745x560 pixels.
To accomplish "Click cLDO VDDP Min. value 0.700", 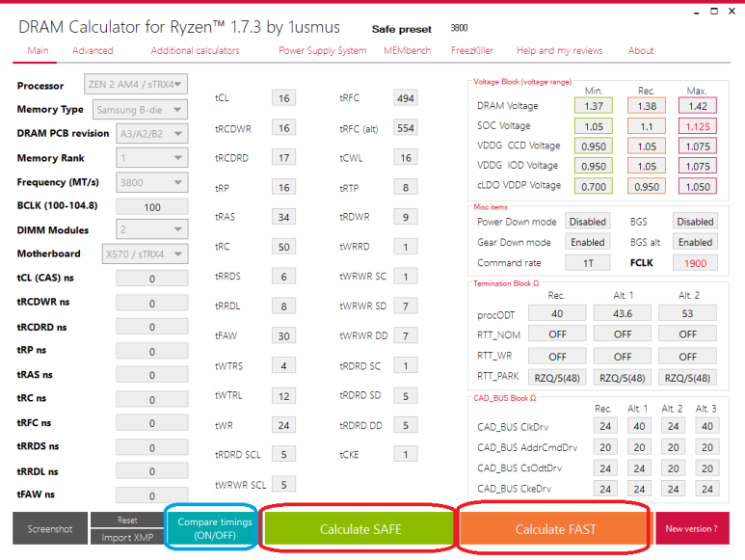I will 594,186.
